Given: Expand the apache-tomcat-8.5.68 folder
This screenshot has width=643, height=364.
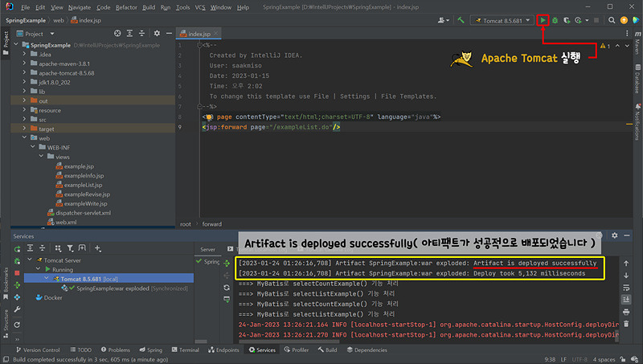Looking at the screenshot, I should 24,72.
